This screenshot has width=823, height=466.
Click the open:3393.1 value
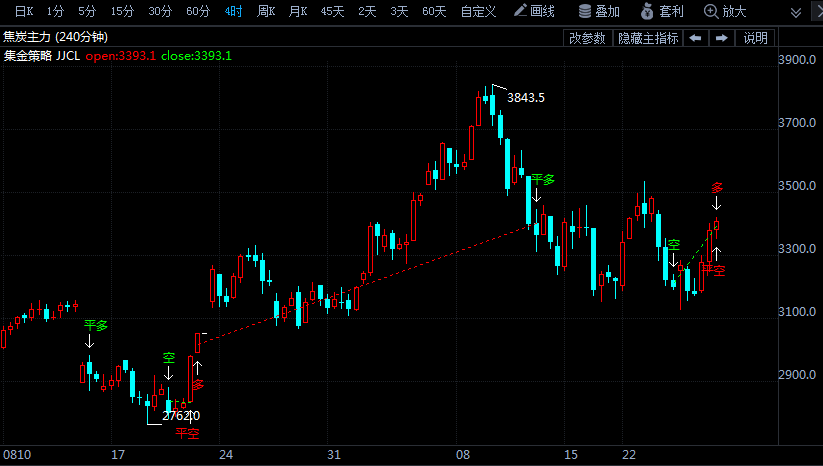click(121, 56)
